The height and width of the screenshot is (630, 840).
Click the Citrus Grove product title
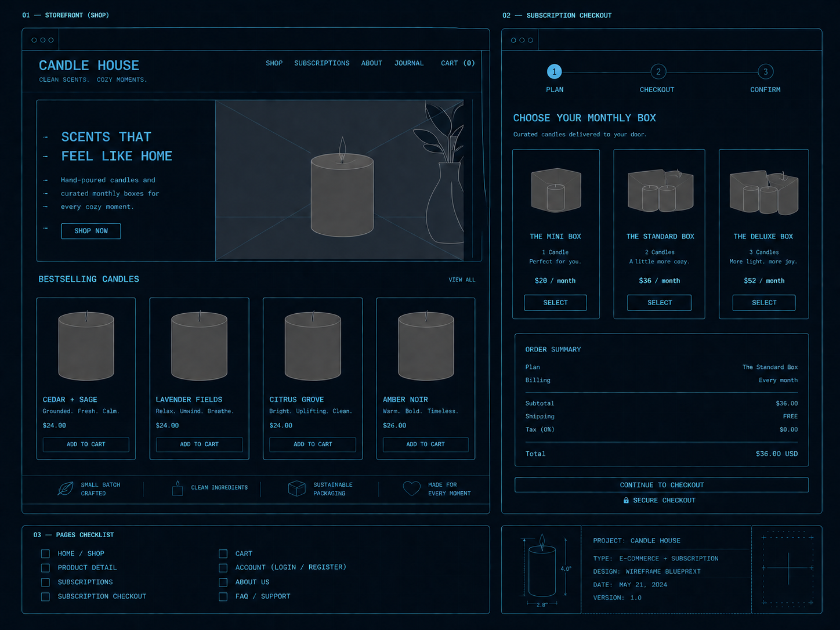296,400
